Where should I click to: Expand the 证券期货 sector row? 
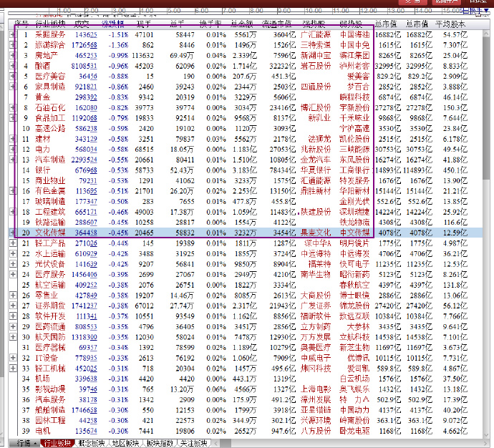click(x=13, y=306)
